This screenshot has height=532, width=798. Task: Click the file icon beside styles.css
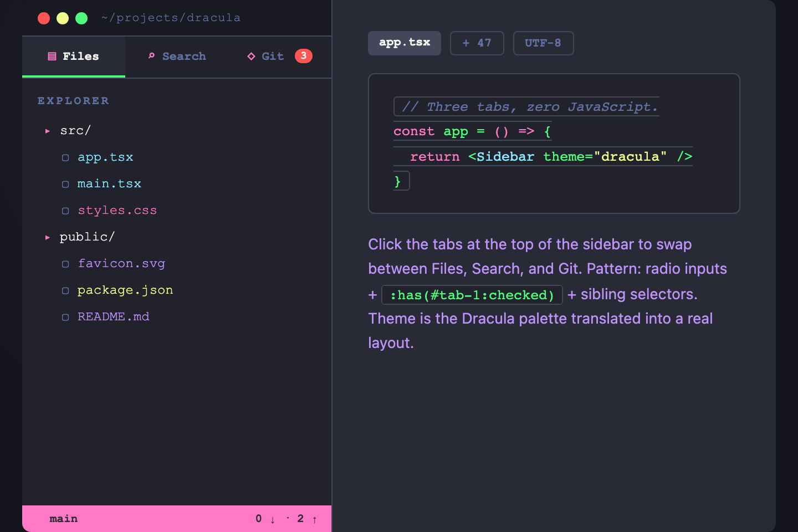pyautogui.click(x=65, y=211)
